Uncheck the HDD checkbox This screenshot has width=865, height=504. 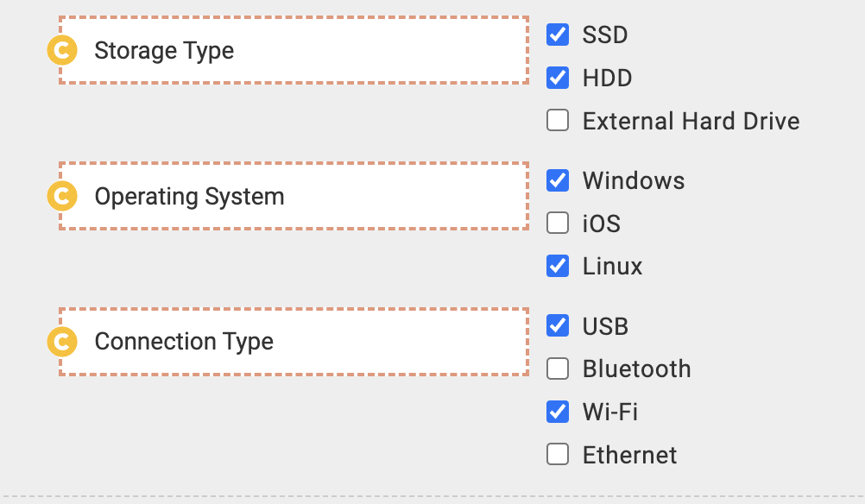(x=558, y=78)
